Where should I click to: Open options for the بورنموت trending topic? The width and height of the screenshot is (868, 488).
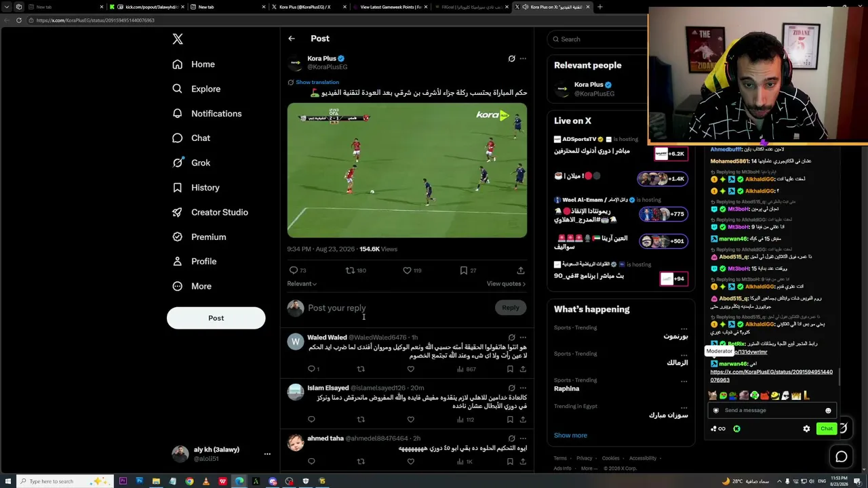point(684,328)
